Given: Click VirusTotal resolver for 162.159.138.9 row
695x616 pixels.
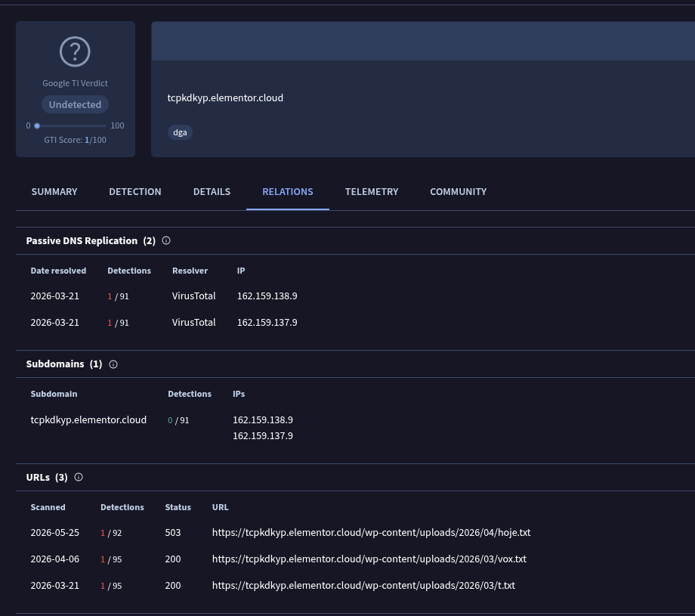Looking at the screenshot, I should (193, 296).
